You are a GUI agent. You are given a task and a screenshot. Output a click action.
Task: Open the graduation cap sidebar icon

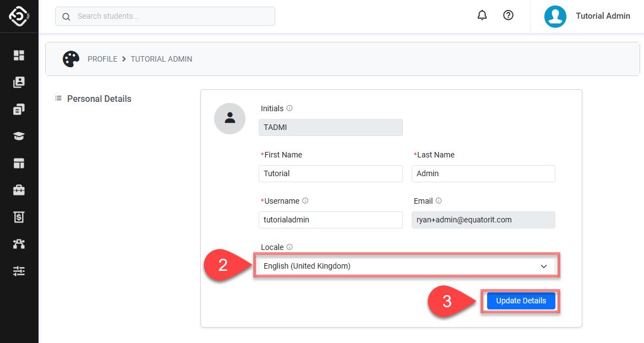(x=19, y=136)
